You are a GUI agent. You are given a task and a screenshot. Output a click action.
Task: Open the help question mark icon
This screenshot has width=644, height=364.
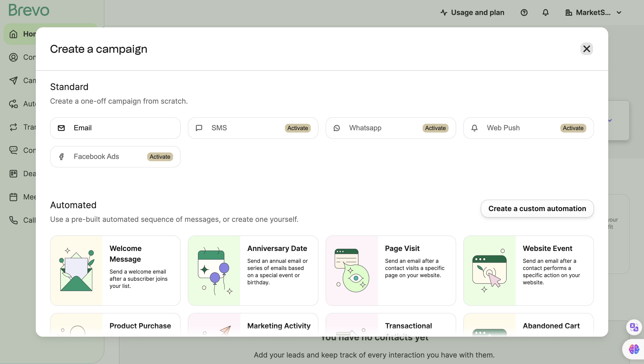pos(524,13)
